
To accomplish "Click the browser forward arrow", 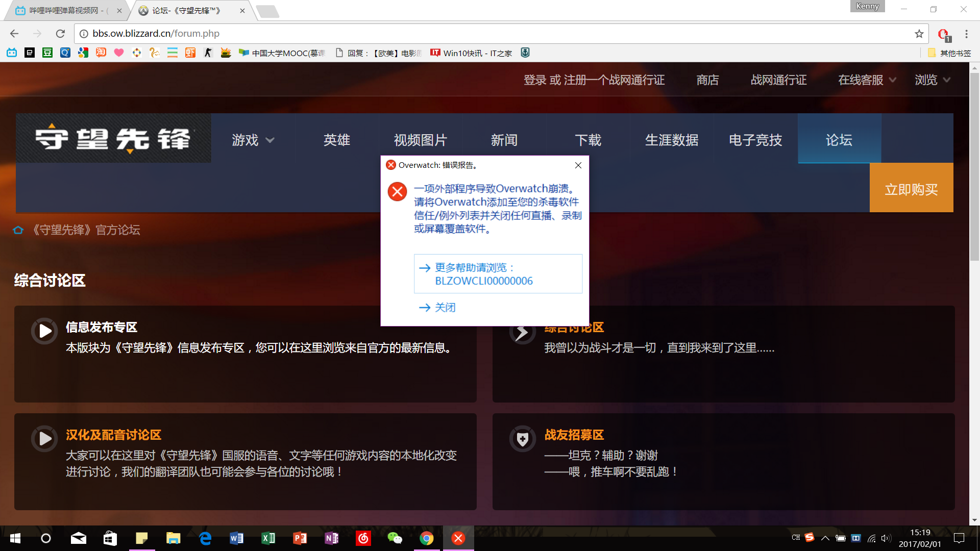I will click(x=37, y=34).
